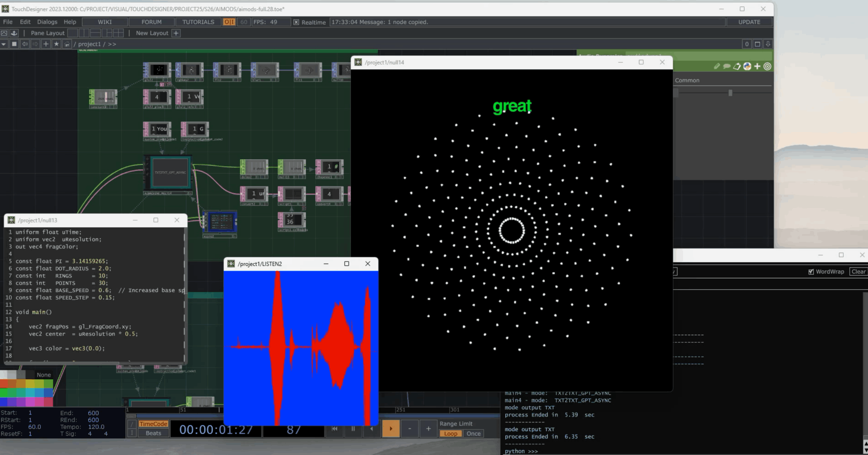
Task: Open the TUTORIALS link button
Action: (x=198, y=22)
